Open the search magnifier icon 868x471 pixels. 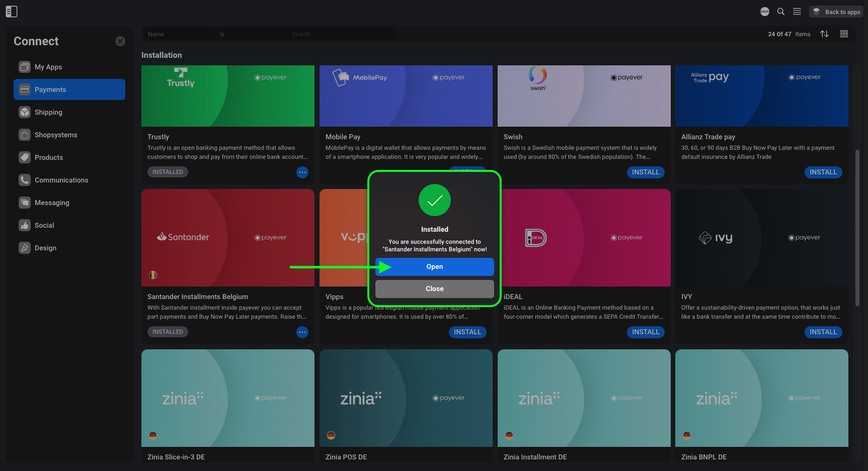[x=781, y=12]
